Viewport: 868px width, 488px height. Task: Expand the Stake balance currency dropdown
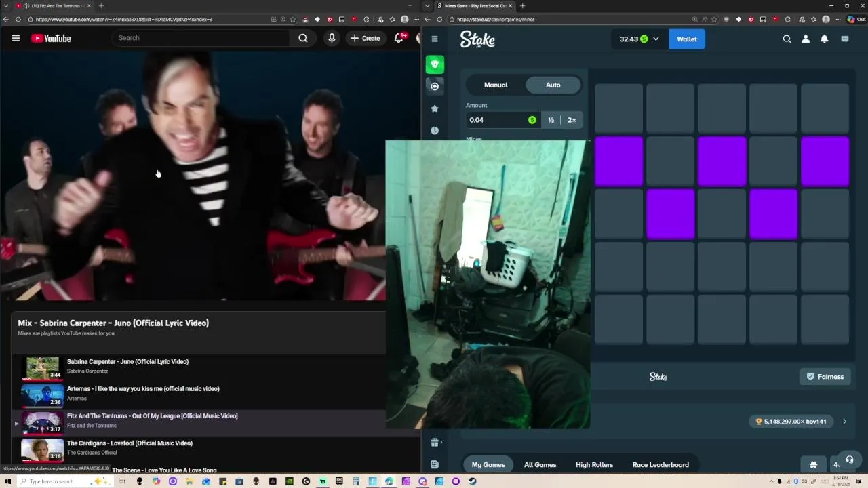656,39
